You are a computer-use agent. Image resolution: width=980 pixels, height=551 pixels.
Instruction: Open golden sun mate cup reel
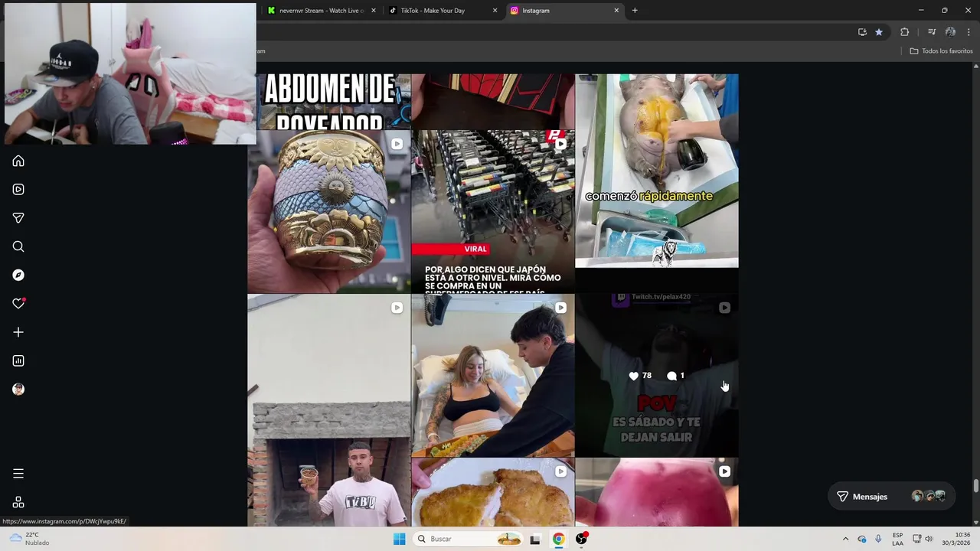(x=329, y=212)
